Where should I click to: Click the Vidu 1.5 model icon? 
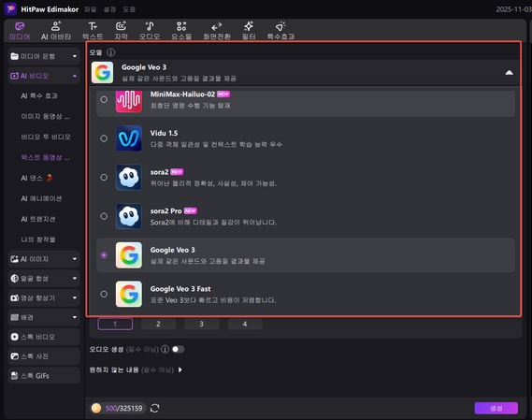coord(129,138)
